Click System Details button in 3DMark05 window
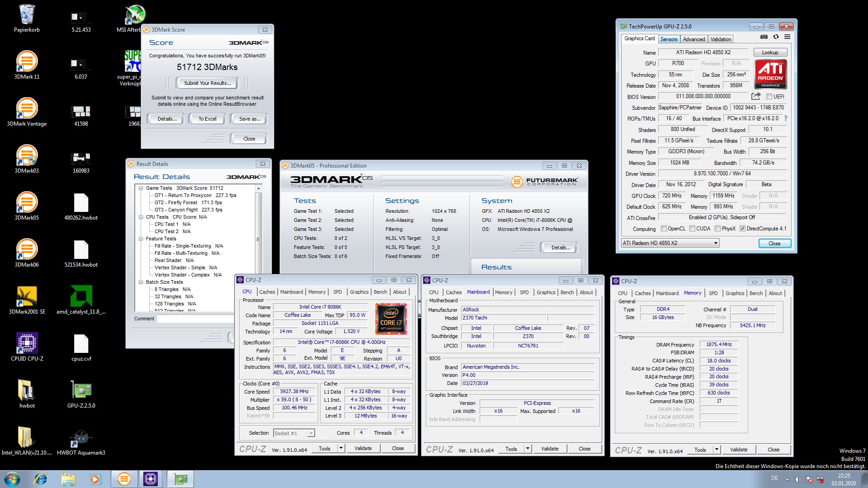This screenshot has height=488, width=868. point(561,248)
